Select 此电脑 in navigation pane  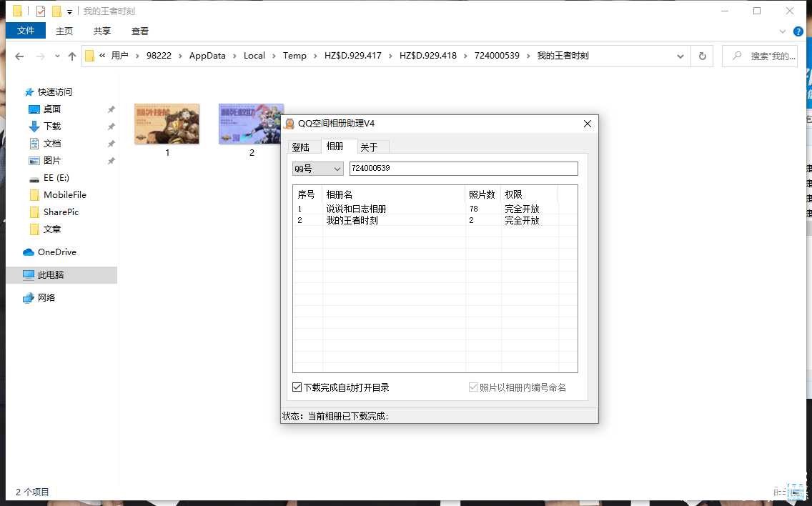pos(61,274)
